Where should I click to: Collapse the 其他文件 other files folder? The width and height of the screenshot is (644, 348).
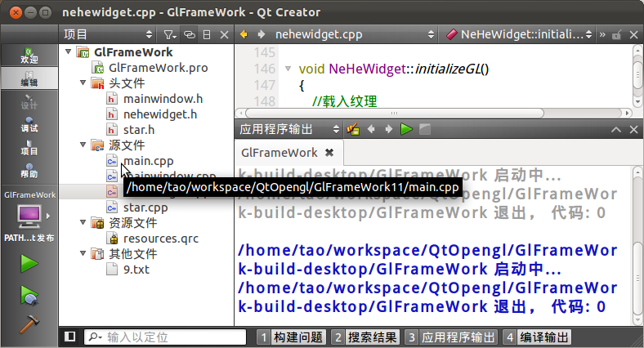click(83, 253)
